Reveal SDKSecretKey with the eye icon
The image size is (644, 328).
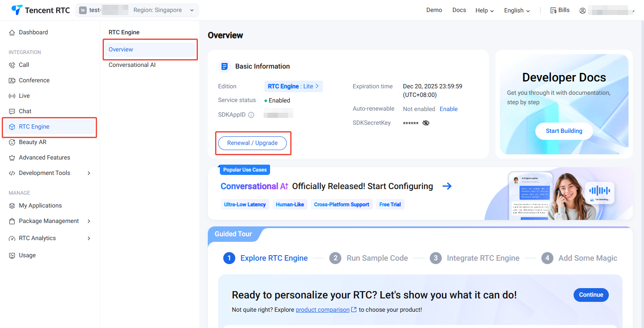coord(425,123)
